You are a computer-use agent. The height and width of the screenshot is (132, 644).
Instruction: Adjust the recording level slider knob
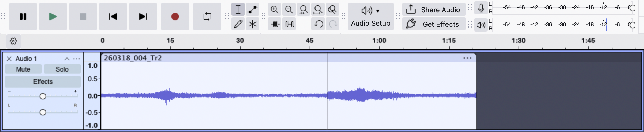(x=632, y=8)
